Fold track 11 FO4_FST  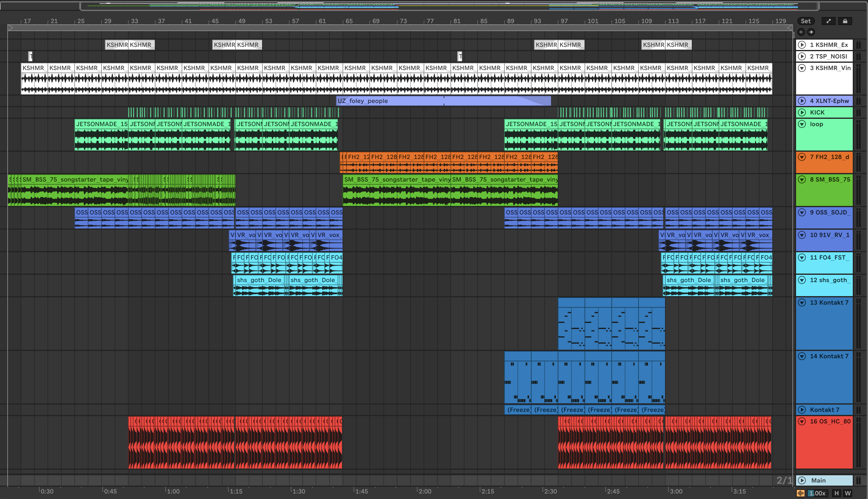(x=802, y=257)
